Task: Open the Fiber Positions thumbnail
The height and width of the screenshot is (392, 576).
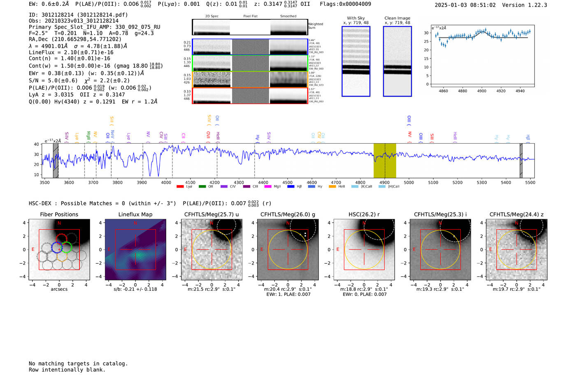Action: (59, 250)
